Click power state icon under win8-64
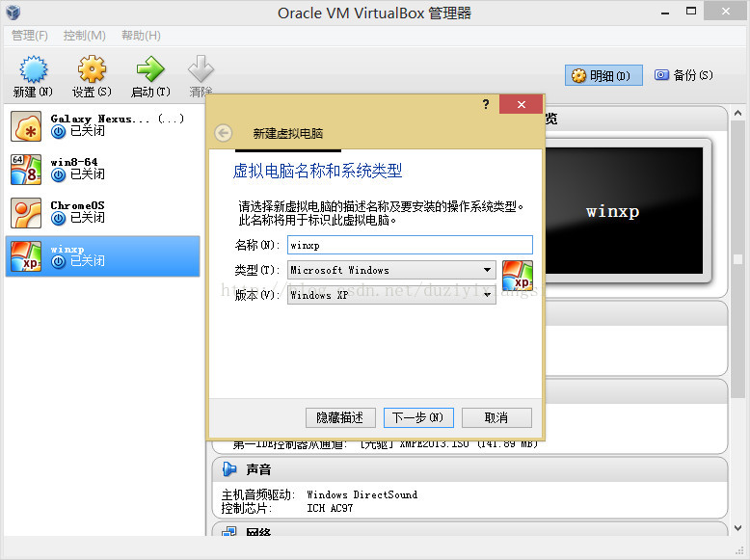The width and height of the screenshot is (750, 560). click(x=59, y=175)
